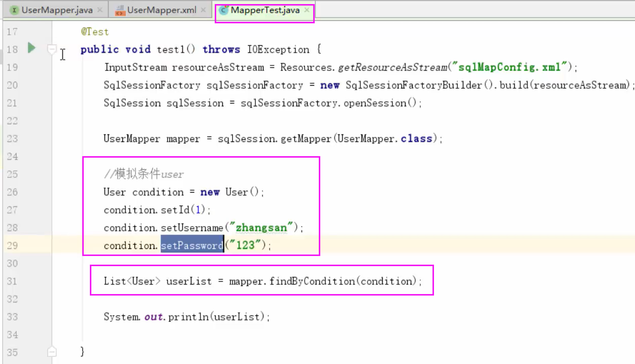Click the @Test annotation
The image size is (635, 364).
click(x=95, y=31)
